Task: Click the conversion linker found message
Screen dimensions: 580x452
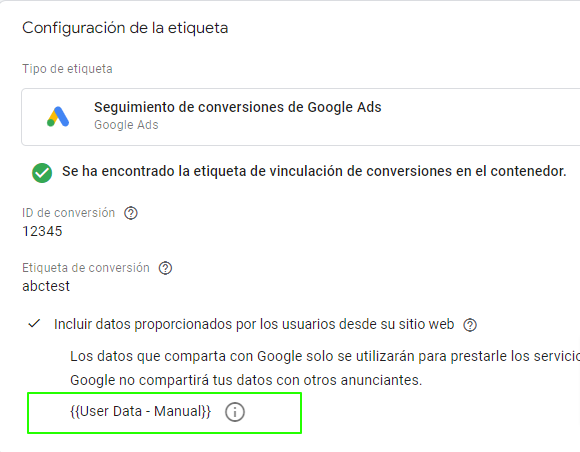Action: (314, 171)
